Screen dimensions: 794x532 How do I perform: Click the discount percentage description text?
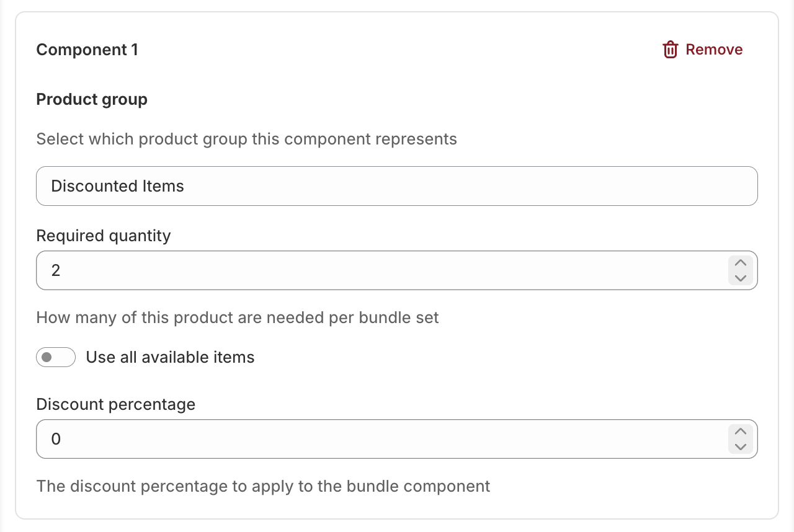coord(263,485)
